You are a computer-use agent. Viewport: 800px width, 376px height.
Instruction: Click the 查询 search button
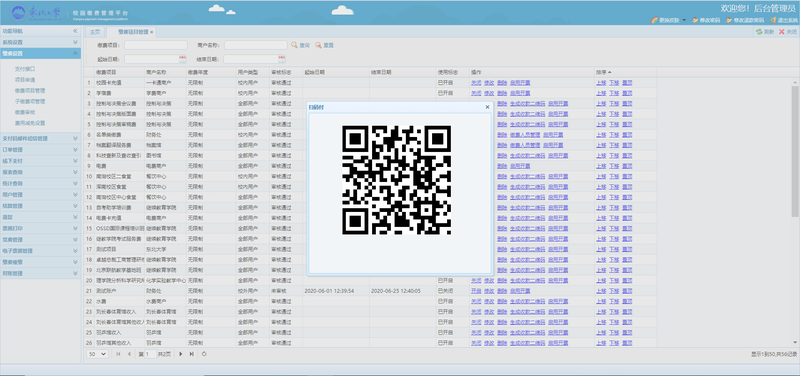pyautogui.click(x=301, y=45)
